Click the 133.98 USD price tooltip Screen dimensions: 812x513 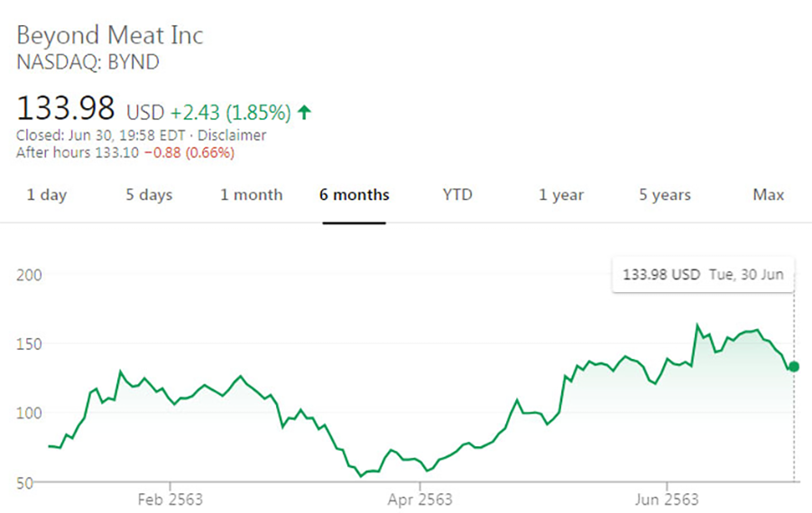click(703, 275)
